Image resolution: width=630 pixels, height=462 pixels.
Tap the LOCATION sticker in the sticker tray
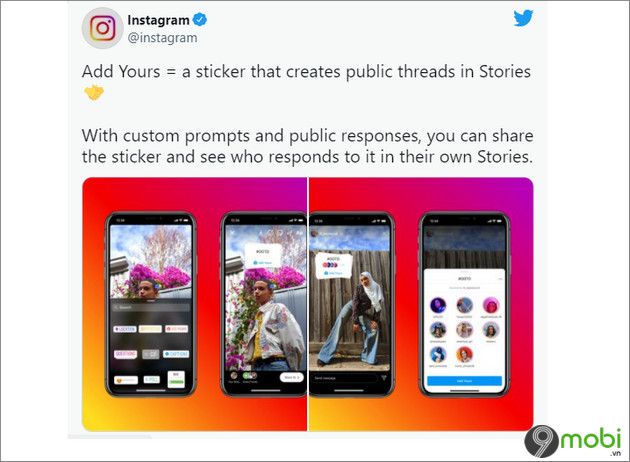click(x=125, y=329)
